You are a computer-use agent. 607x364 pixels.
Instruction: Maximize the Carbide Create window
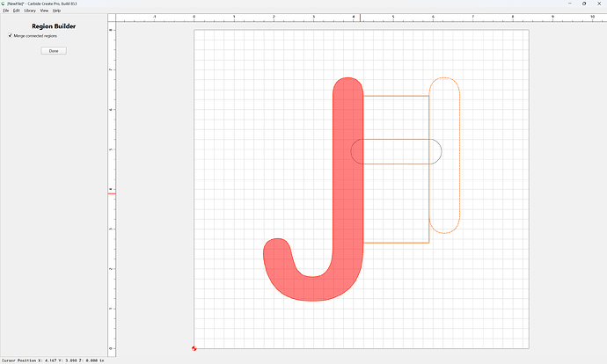[x=584, y=4]
